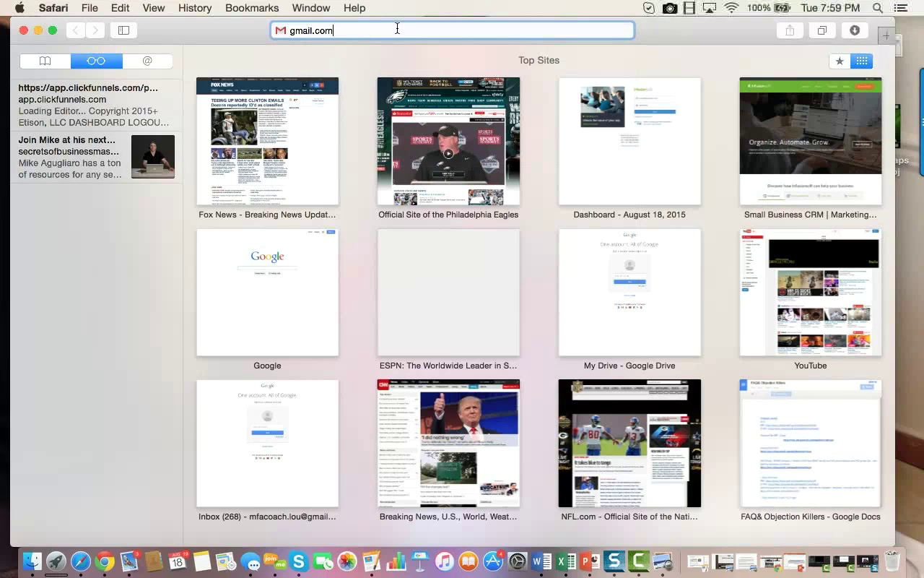
Task: Open My Drive - Google Drive thumbnail
Action: point(629,293)
